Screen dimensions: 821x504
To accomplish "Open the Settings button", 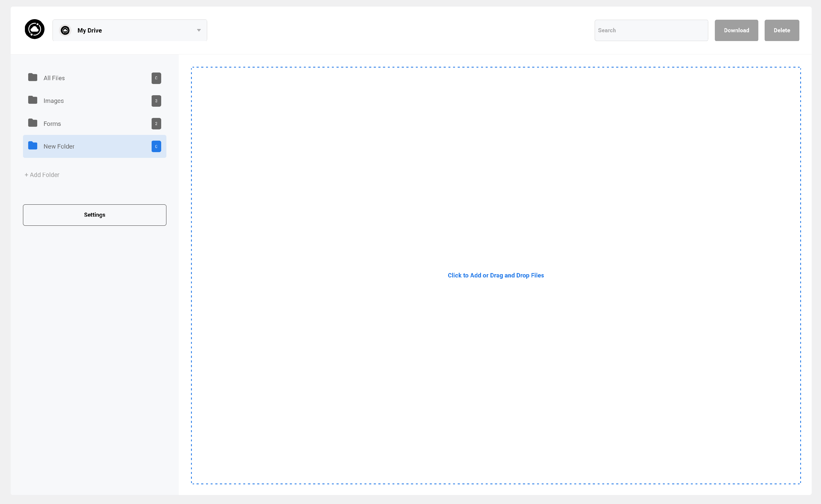I will tap(94, 215).
